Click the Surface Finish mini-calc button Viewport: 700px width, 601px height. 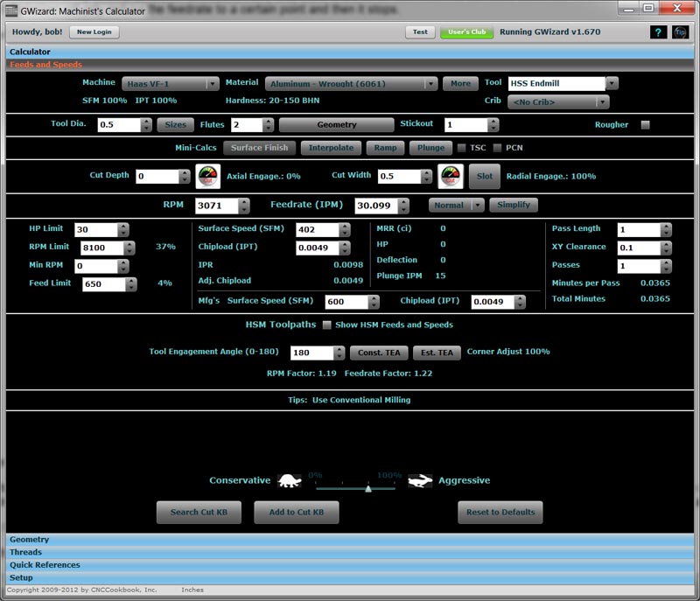(259, 148)
